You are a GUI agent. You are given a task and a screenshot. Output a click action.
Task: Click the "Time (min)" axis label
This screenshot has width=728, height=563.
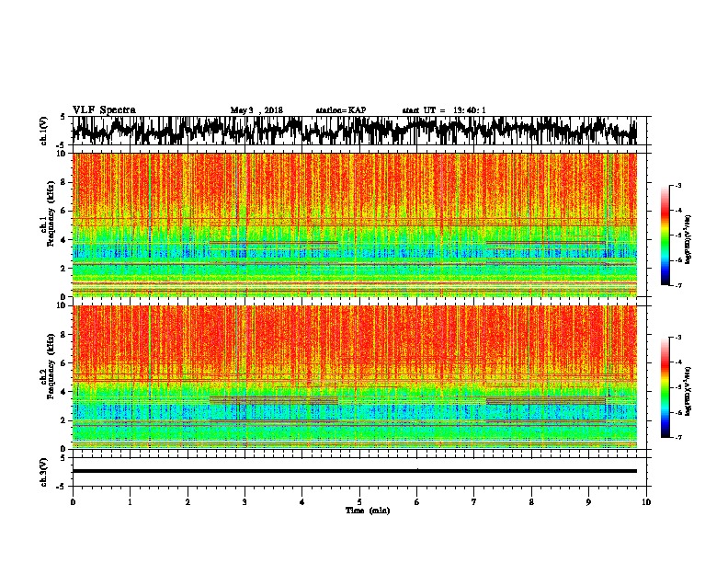pyautogui.click(x=368, y=511)
